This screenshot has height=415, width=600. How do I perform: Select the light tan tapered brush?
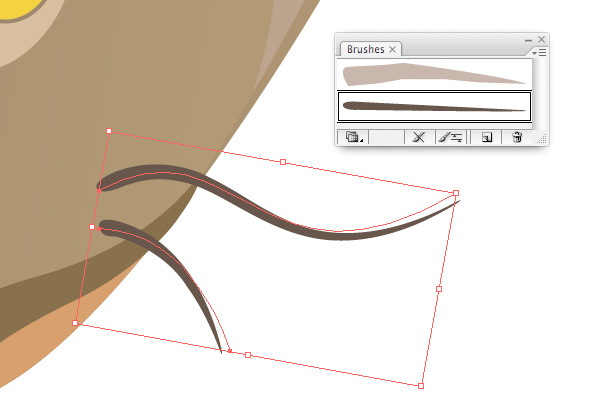(x=434, y=74)
